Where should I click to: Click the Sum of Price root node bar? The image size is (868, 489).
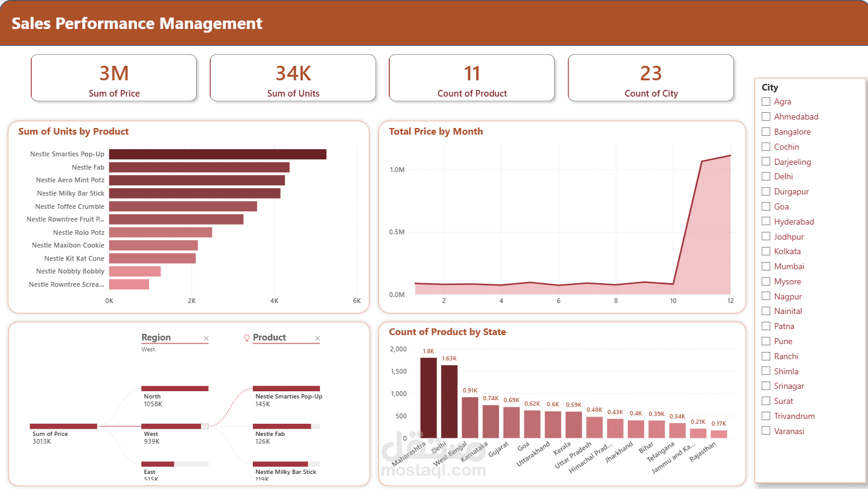tap(63, 426)
